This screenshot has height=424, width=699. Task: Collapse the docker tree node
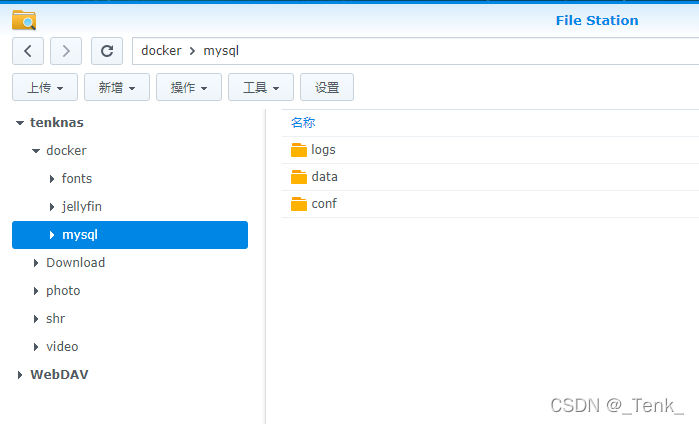click(36, 151)
